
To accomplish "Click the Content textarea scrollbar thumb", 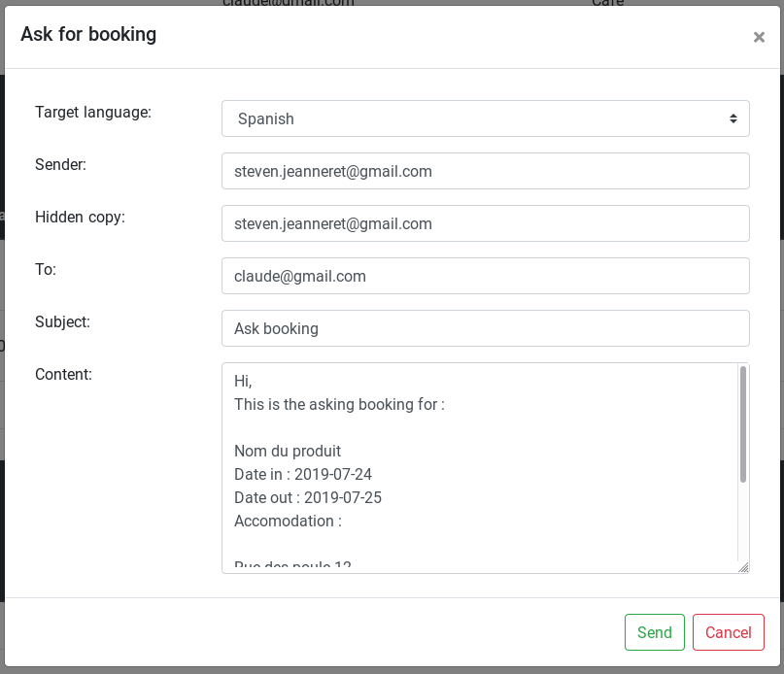I will pos(743,423).
